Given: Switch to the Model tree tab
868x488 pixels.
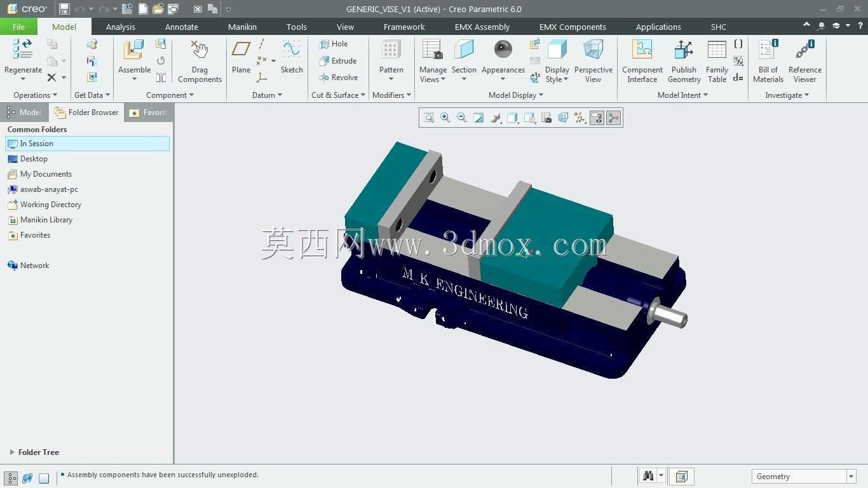Looking at the screenshot, I should pos(24,112).
